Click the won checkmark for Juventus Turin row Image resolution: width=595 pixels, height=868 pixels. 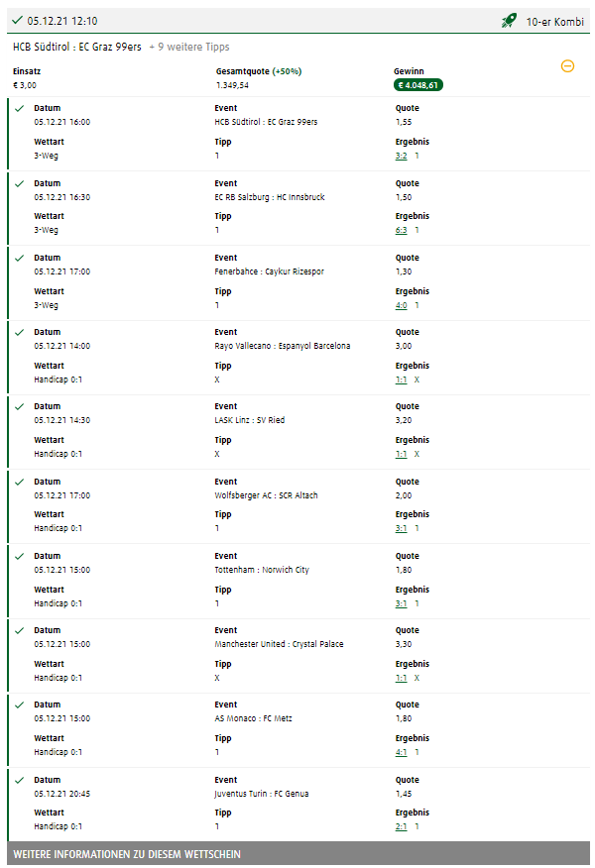(20, 780)
